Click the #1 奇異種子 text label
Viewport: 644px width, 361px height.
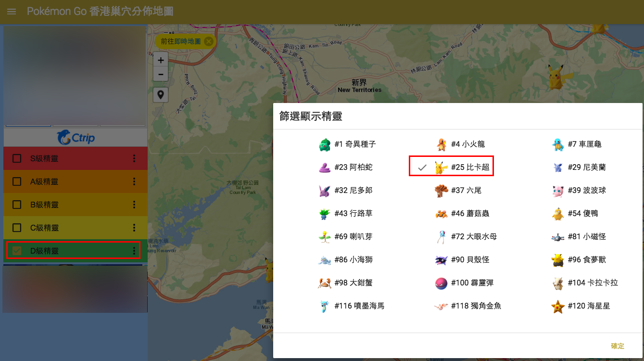(355, 144)
